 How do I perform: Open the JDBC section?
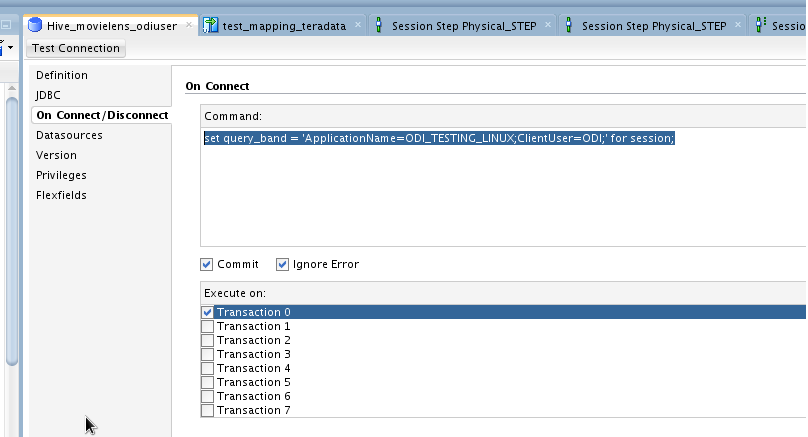coord(48,95)
